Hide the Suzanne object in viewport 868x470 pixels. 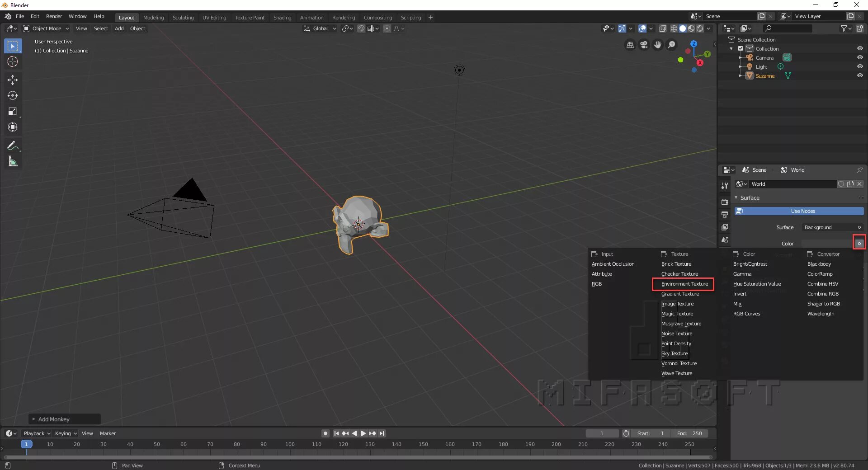(859, 75)
